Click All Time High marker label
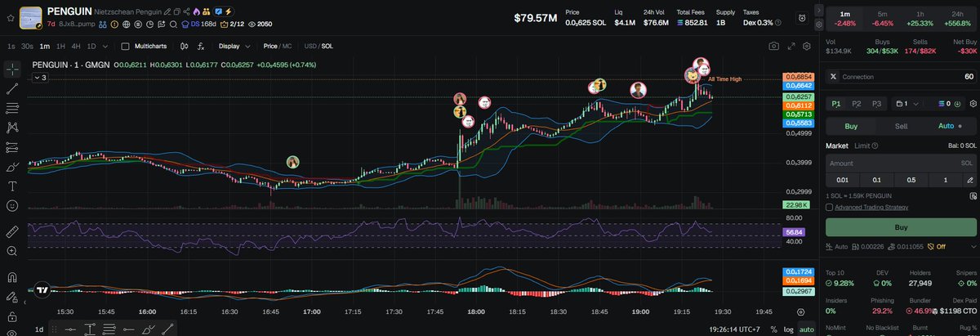Image resolution: width=980 pixels, height=336 pixels. tap(724, 79)
